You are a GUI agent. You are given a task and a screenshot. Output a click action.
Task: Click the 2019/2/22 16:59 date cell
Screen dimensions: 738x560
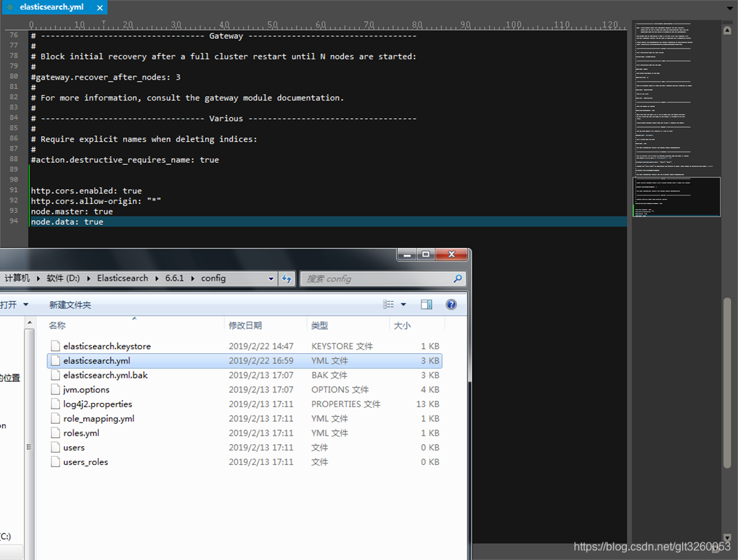click(261, 360)
